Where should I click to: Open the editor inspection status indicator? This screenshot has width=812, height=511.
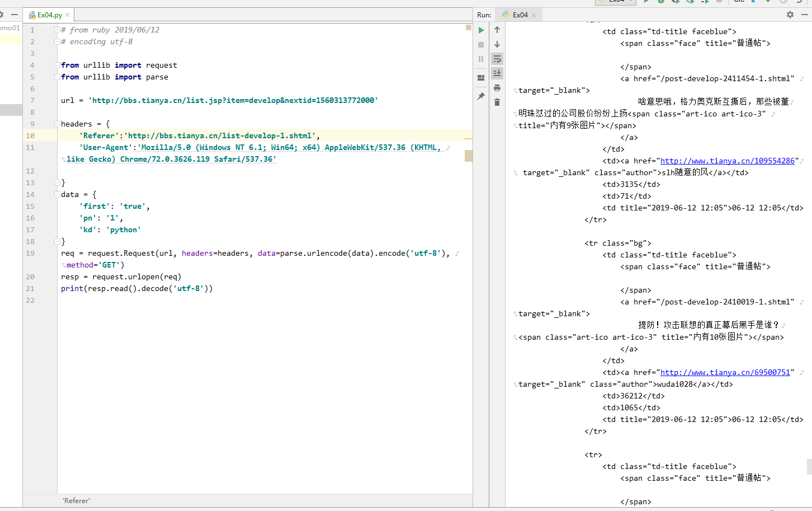point(469,27)
